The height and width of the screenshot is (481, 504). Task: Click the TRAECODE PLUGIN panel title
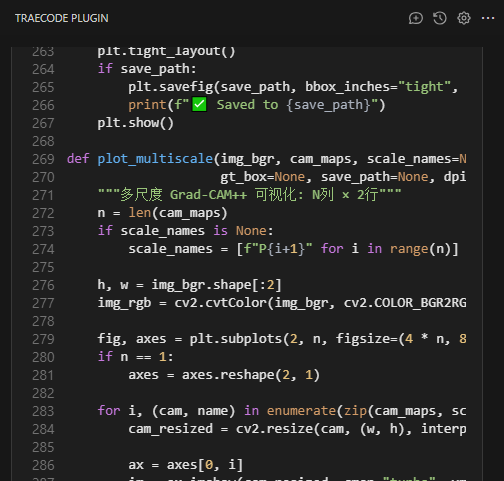[62, 18]
